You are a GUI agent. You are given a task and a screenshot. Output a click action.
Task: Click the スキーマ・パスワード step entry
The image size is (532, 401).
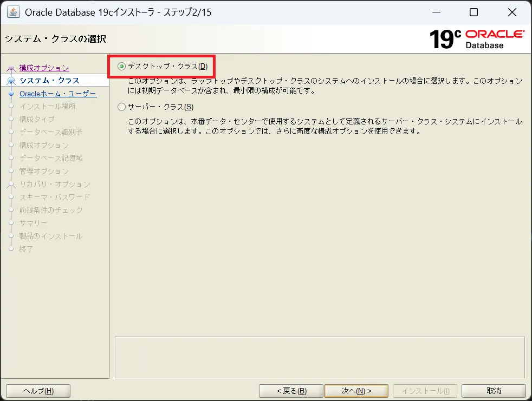55,197
